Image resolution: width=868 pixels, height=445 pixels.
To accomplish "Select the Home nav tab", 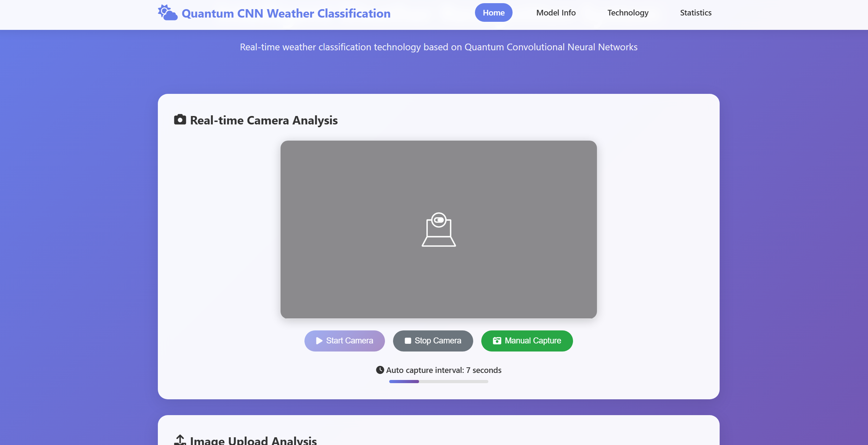I will click(493, 13).
